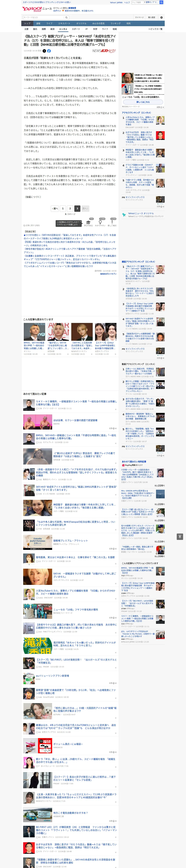Open article 菊地亜美、実はＣＭ出演４０本以上
This screenshot has width=186, height=868.
(x=75, y=557)
